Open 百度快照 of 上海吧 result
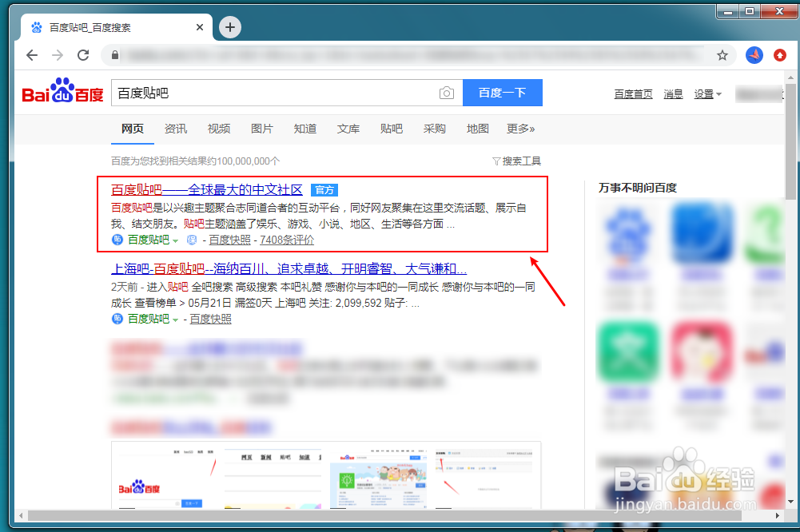The height and width of the screenshot is (532, 800). [210, 319]
